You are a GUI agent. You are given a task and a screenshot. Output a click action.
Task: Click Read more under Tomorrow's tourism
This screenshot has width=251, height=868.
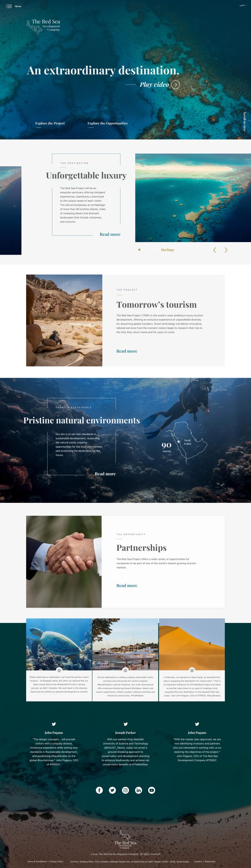tap(127, 351)
